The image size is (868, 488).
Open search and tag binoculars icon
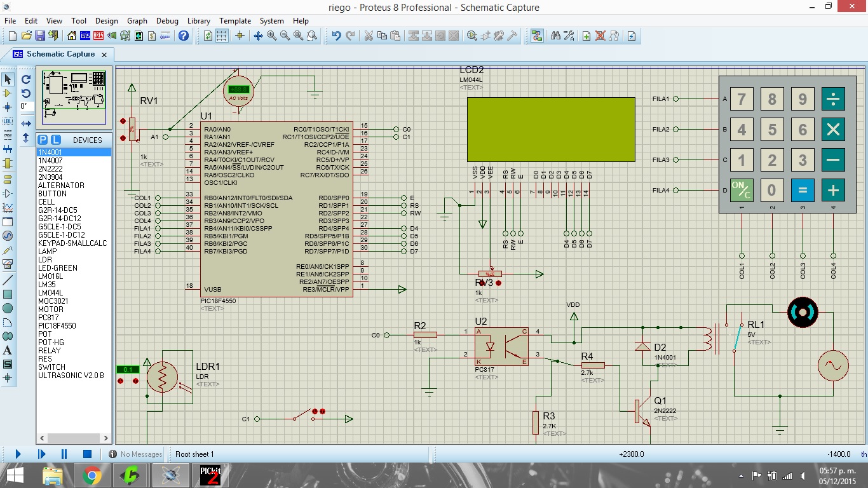pyautogui.click(x=555, y=36)
